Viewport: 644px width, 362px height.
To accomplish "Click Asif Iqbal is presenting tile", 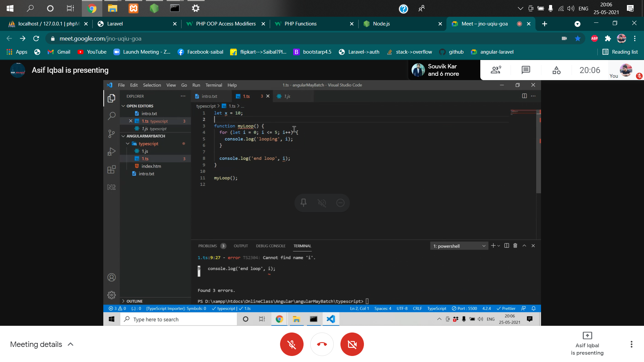I will click(x=587, y=344).
